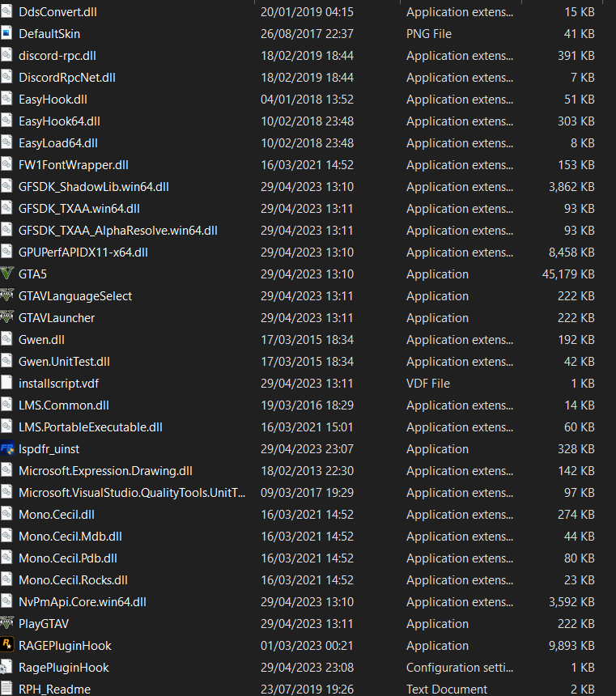Click the Mono.Cecil.dll file icon
This screenshot has height=696, width=616.
pyautogui.click(x=6, y=514)
